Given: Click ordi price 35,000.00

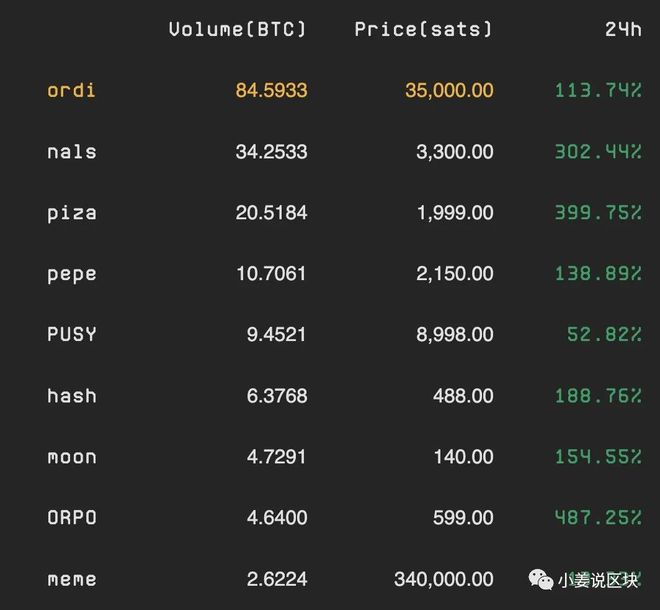Looking at the screenshot, I should click(449, 91).
